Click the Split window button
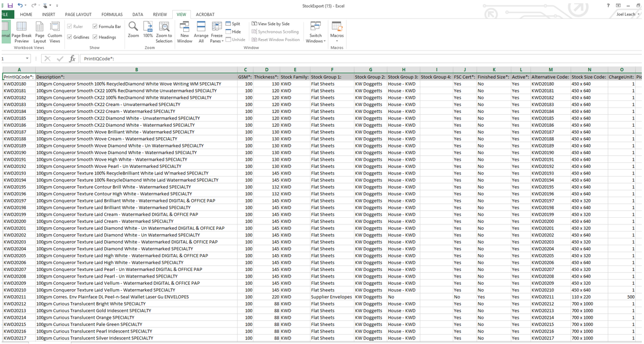The height and width of the screenshot is (344, 644). tap(233, 24)
